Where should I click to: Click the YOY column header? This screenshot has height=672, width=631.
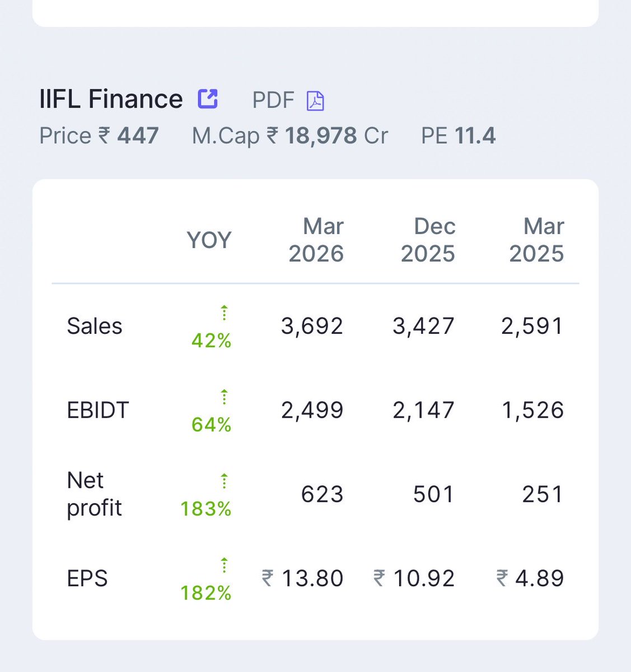pyautogui.click(x=209, y=240)
